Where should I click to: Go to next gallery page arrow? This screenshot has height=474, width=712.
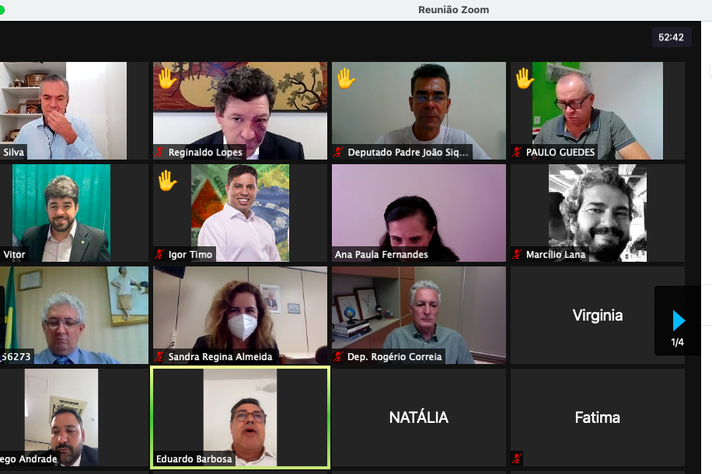click(678, 321)
